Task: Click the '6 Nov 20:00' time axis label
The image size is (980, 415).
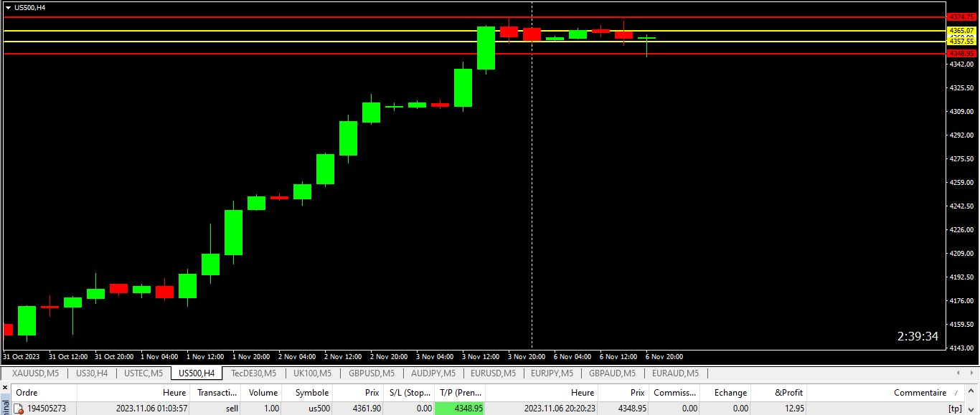Action: (666, 357)
